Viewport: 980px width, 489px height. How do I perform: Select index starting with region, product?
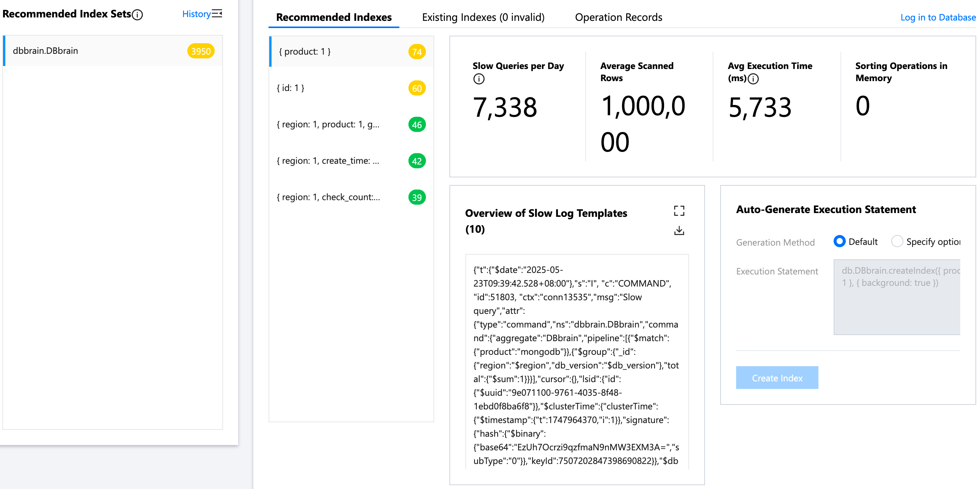(328, 124)
